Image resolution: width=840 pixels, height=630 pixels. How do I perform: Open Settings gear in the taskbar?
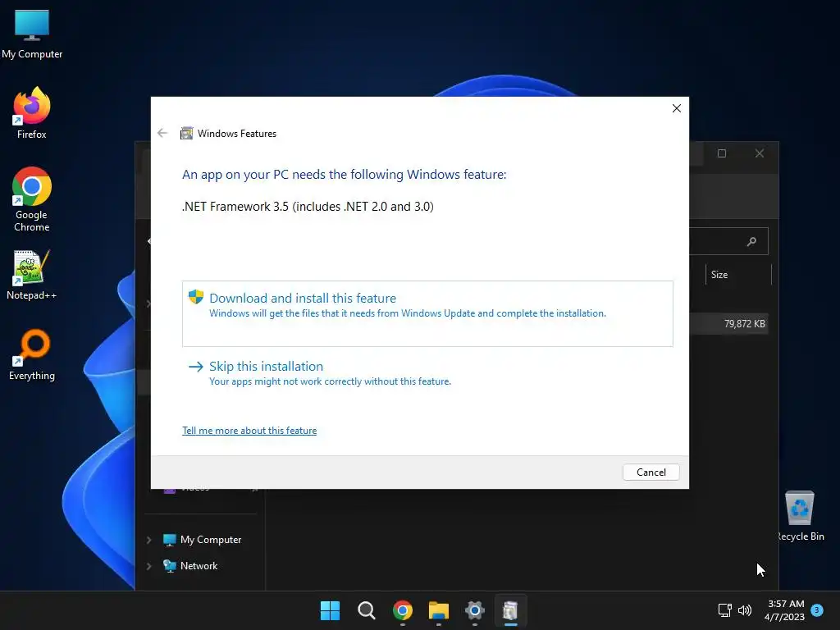click(475, 610)
